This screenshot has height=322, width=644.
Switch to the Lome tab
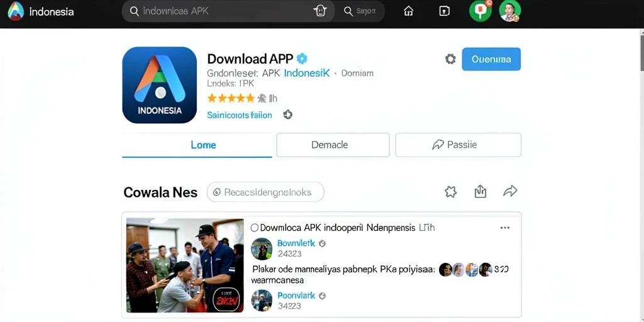(x=197, y=145)
